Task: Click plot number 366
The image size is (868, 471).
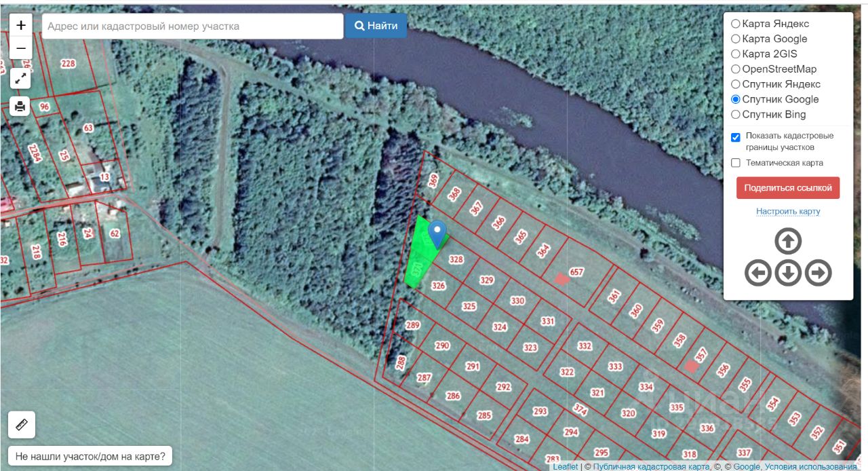Action: 499,223
